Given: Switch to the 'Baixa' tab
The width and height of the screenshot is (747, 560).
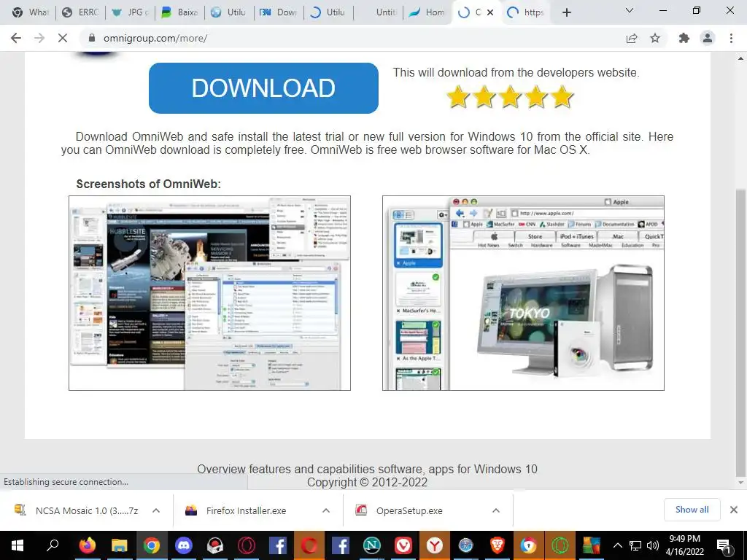Looking at the screenshot, I should 179,12.
